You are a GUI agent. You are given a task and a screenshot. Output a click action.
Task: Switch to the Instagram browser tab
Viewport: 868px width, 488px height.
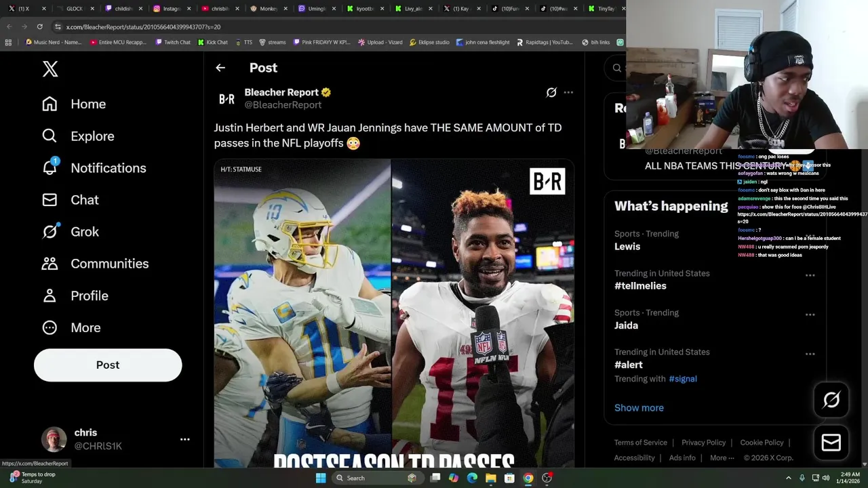click(x=171, y=9)
